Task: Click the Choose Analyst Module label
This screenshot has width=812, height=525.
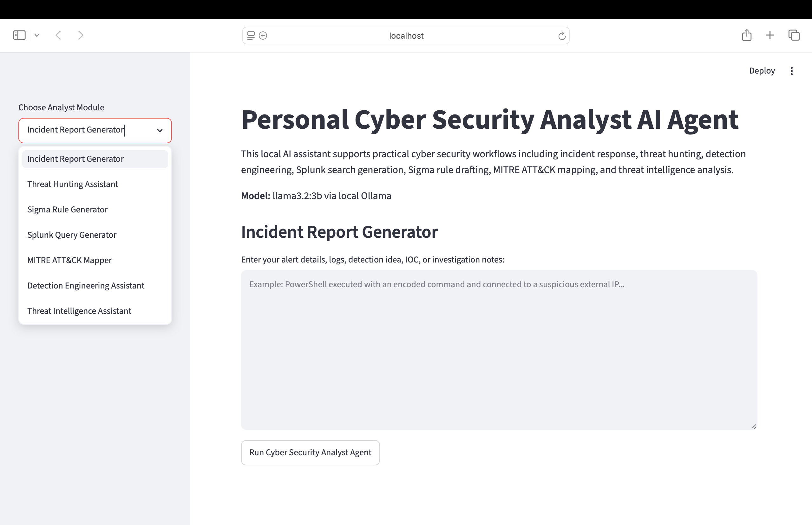Action: 62,107
